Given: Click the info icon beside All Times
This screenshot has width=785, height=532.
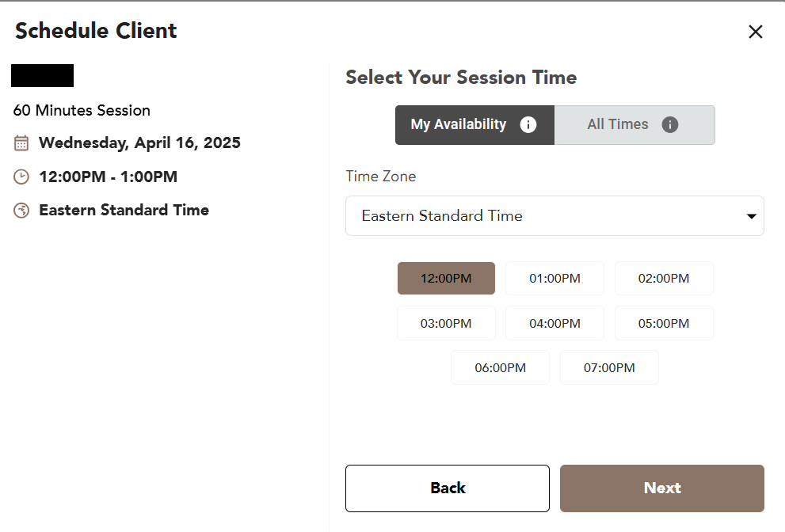Looking at the screenshot, I should coord(670,125).
